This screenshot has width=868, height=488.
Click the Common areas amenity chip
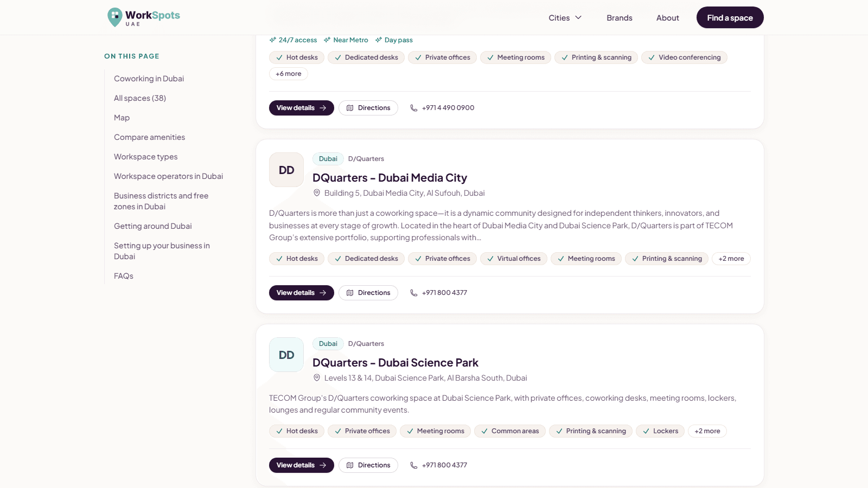point(509,431)
